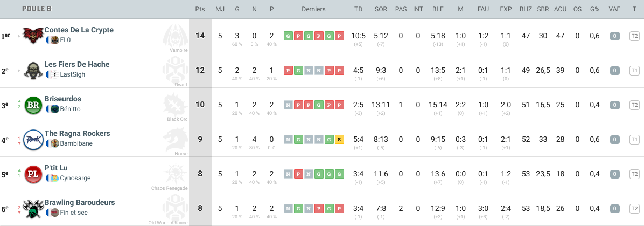Click the yellow S result badge
This screenshot has height=226, width=644.
pyautogui.click(x=339, y=140)
